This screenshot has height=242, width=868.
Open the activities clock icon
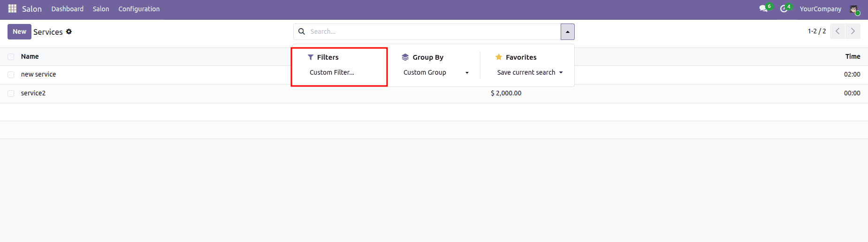(x=784, y=9)
